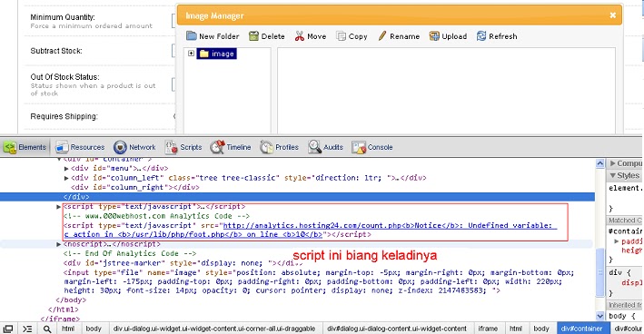Click the Subtract Stock label
Screen dimensions: 644x334
55,51
